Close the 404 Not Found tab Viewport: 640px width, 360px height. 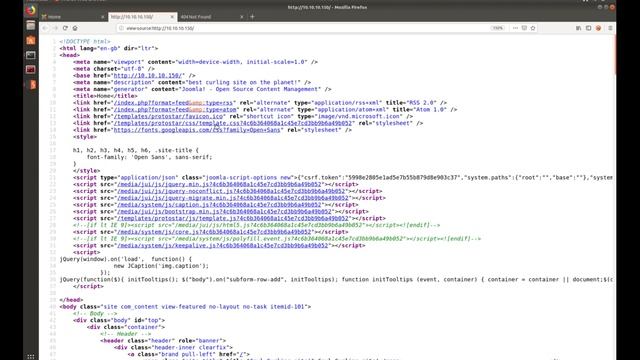pos(242,17)
